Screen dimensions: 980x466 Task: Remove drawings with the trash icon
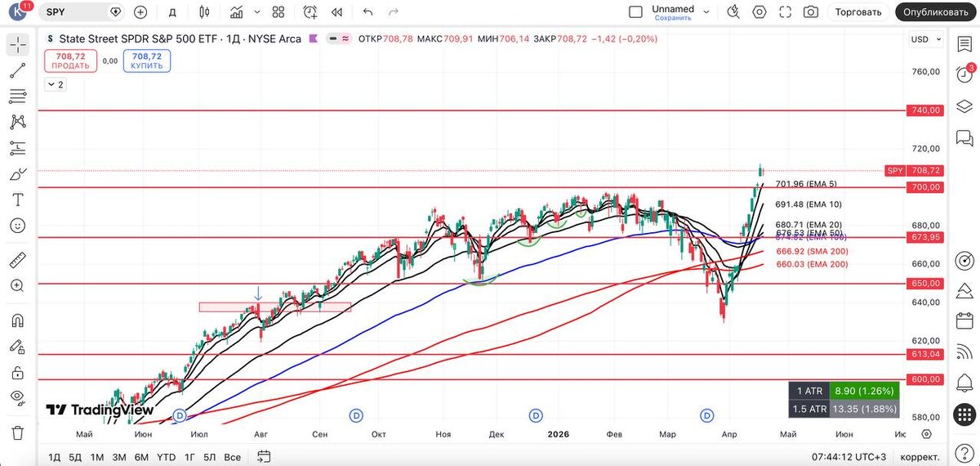17,432
